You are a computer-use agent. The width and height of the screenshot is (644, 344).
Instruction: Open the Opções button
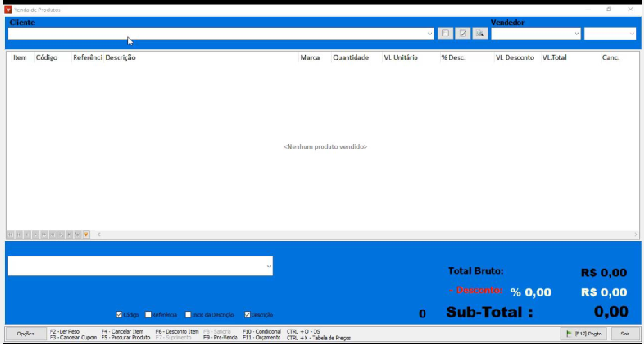pyautogui.click(x=25, y=334)
